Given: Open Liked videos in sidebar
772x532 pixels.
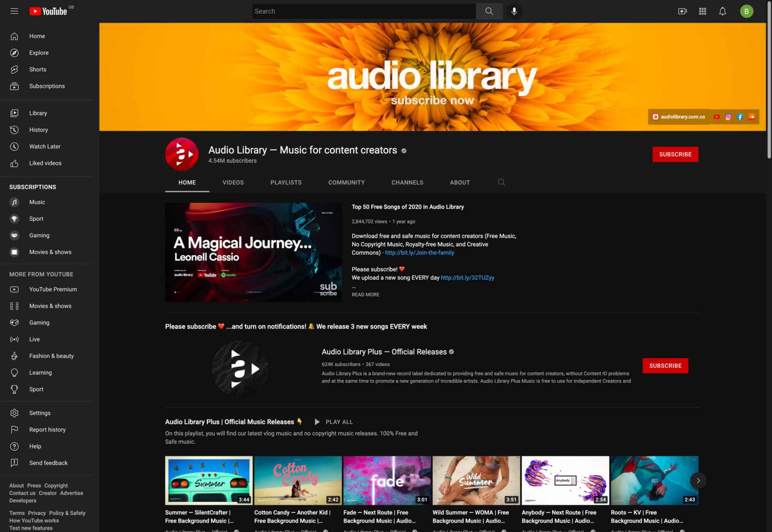Looking at the screenshot, I should [47, 163].
